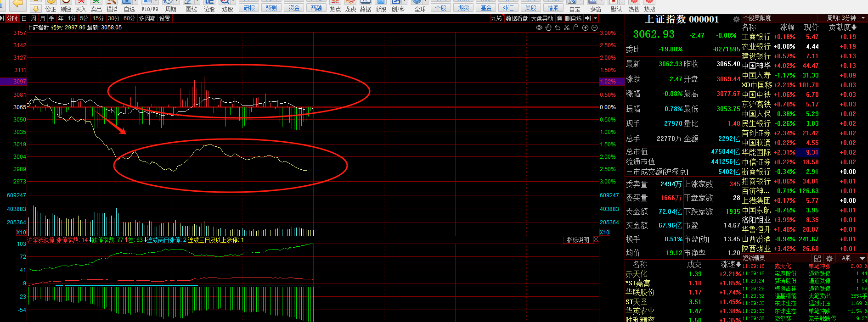Open the 指标说明 link
The image size is (868, 322).
click(x=578, y=240)
